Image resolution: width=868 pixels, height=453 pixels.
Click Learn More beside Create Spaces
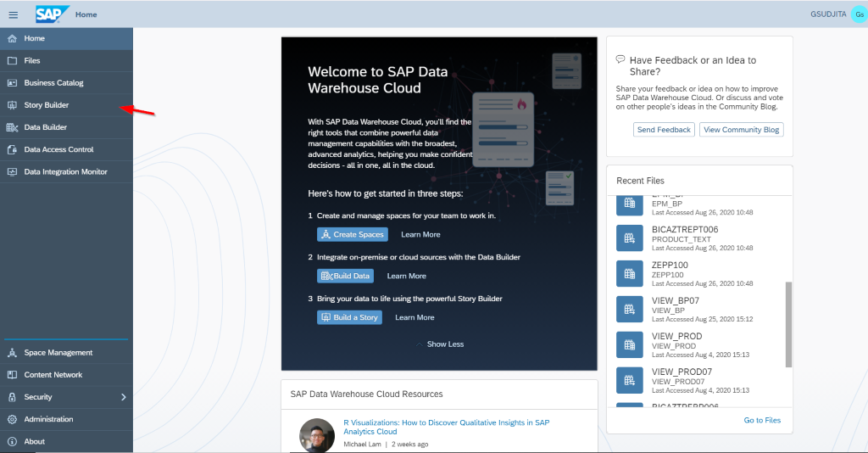click(x=420, y=235)
